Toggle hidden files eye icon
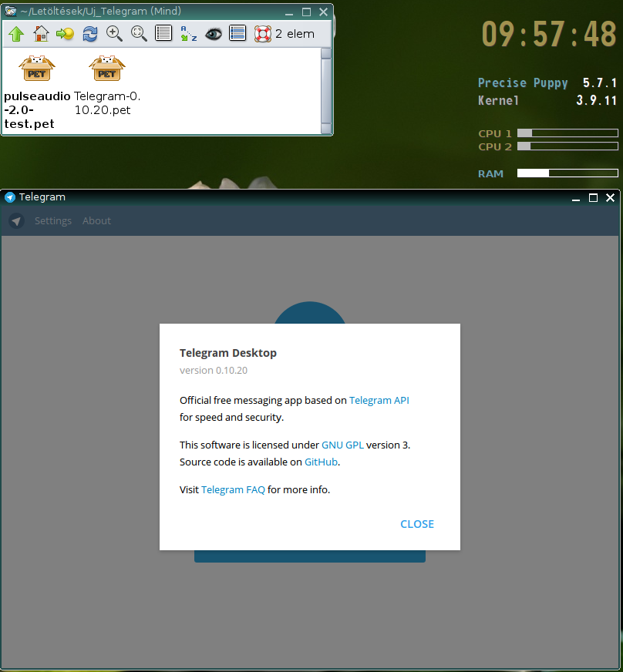Image resolution: width=623 pixels, height=672 pixels. pos(213,34)
